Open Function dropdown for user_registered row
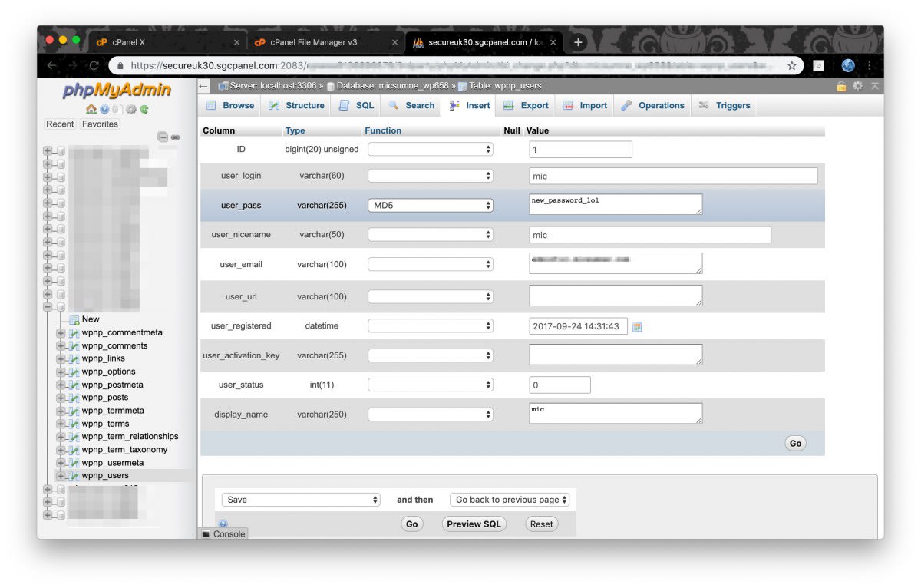This screenshot has height=588, width=921. 431,326
